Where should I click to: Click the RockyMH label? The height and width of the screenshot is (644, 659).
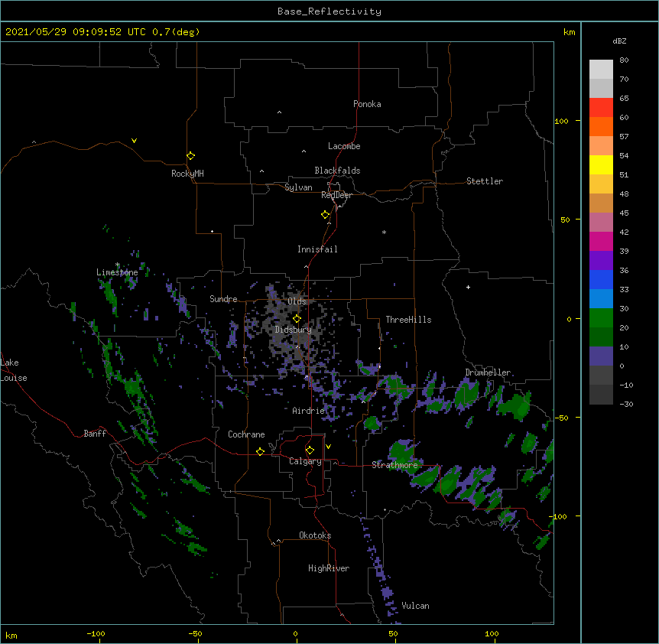tap(187, 174)
